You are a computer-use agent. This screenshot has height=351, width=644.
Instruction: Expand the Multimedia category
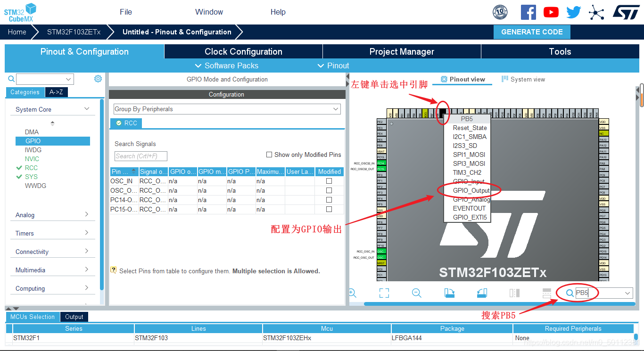87,269
